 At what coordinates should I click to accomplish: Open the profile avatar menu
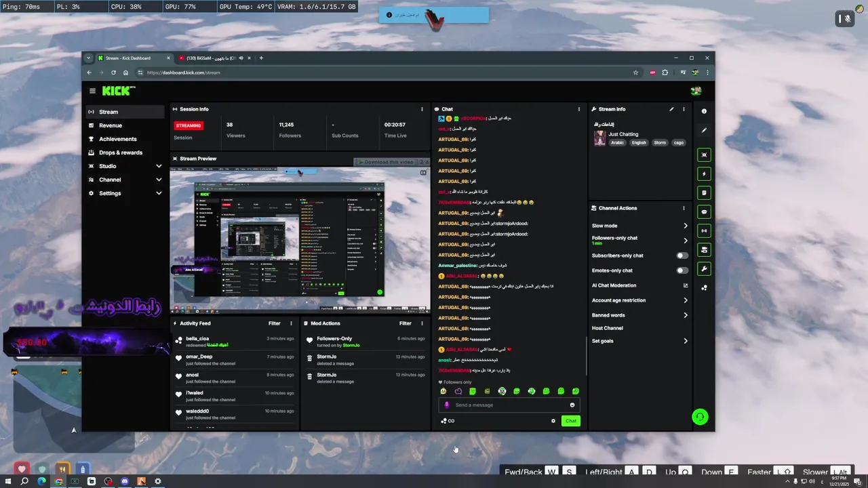click(x=696, y=91)
